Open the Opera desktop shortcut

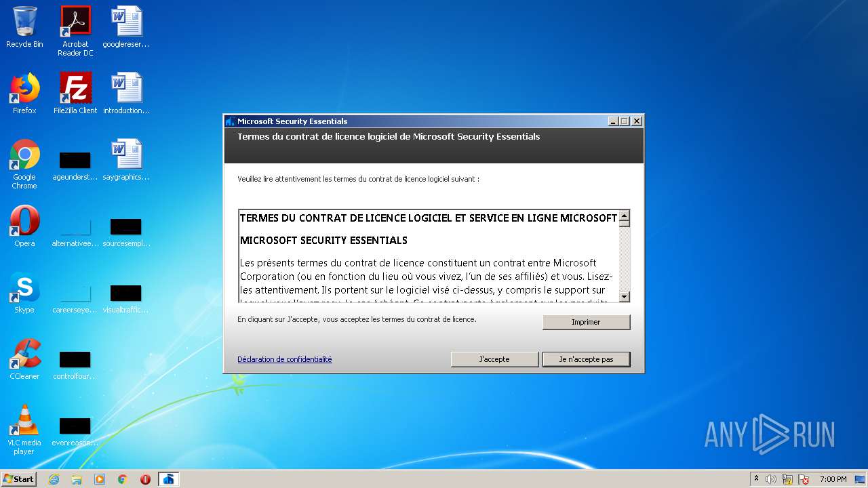tap(24, 226)
